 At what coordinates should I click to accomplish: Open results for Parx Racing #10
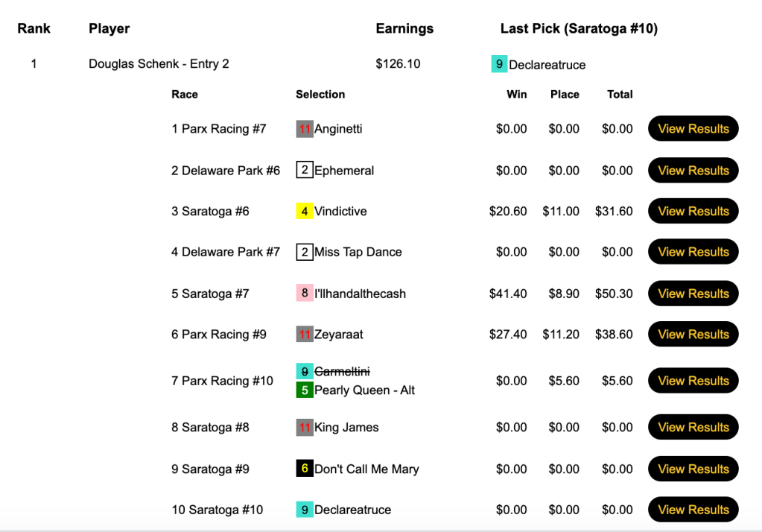pyautogui.click(x=693, y=381)
